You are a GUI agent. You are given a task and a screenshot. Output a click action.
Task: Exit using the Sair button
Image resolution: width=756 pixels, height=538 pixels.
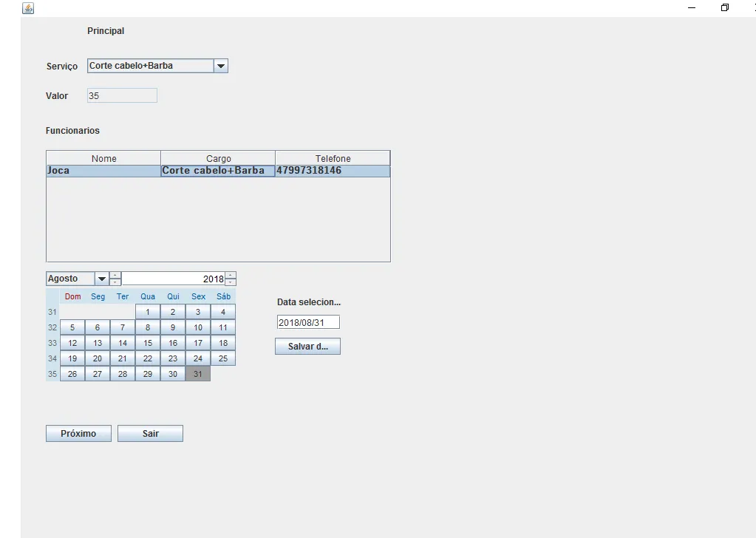click(151, 433)
